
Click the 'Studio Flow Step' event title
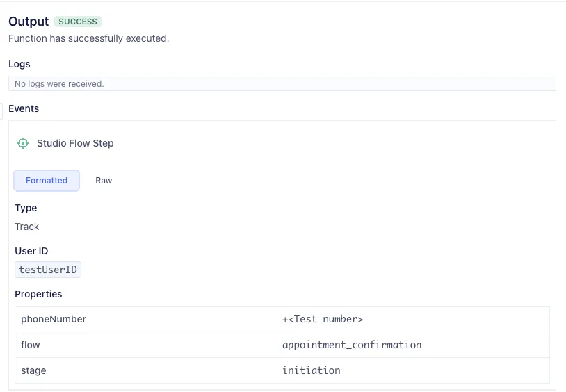click(75, 143)
